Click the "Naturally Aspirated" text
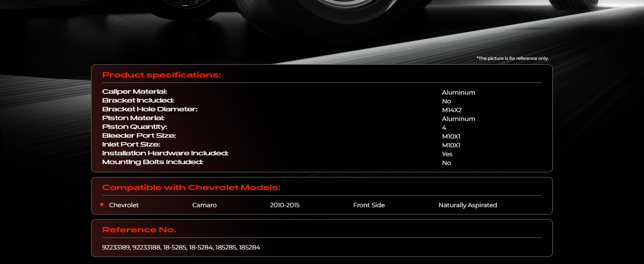Image resolution: width=644 pixels, height=264 pixels. click(x=468, y=205)
